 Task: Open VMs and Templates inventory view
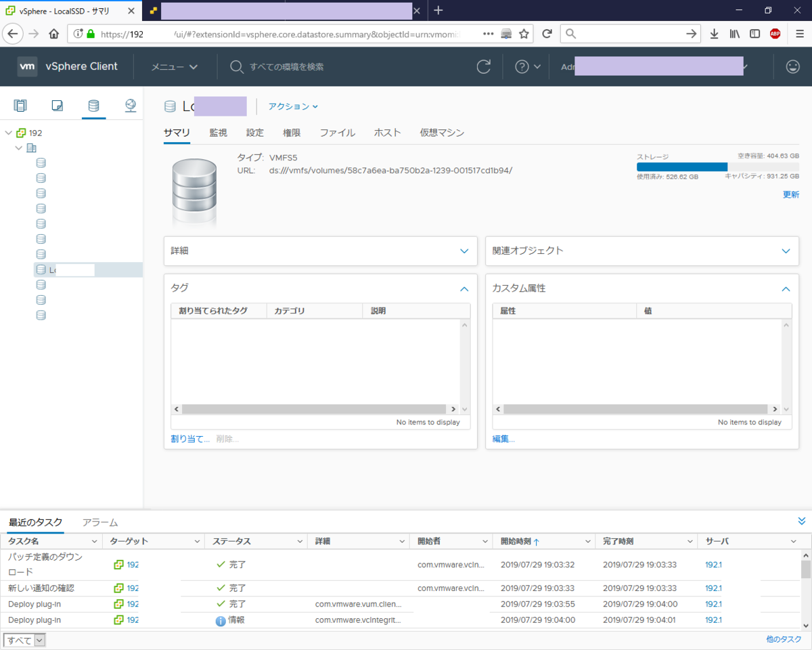point(57,106)
